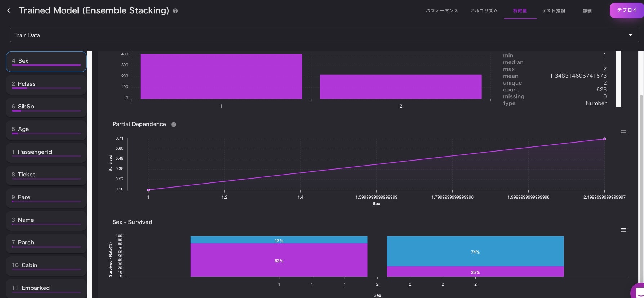Select the Pclass feature card
644x298 pixels.
coord(46,85)
